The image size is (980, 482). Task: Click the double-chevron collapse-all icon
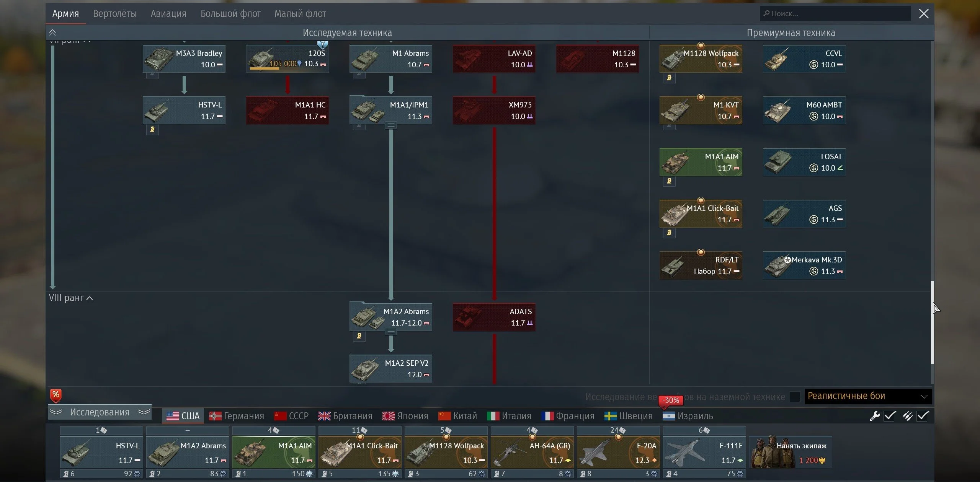click(53, 33)
